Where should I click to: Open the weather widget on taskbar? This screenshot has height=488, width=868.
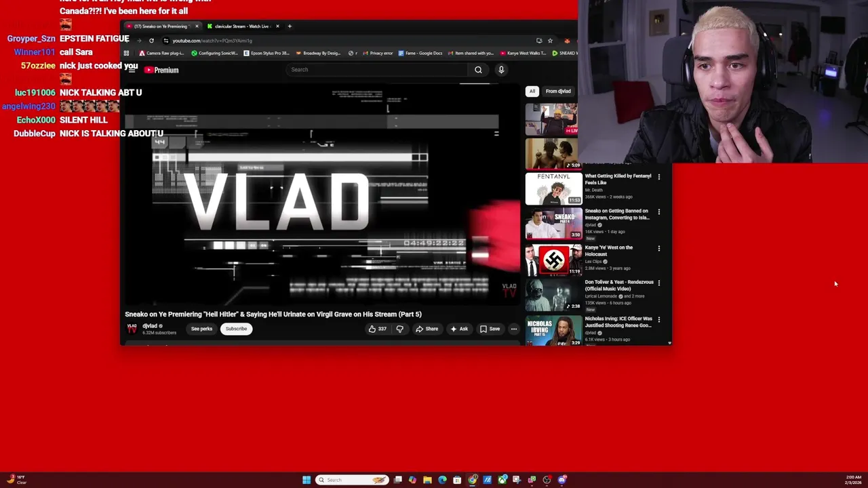click(x=17, y=480)
